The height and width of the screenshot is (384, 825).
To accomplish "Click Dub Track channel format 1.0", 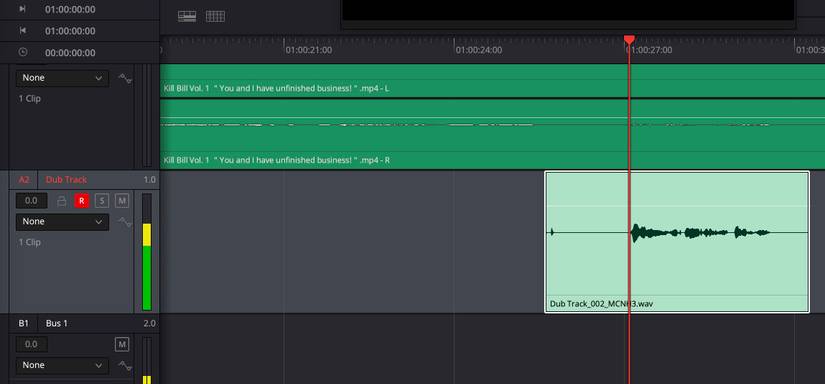I will 149,179.
